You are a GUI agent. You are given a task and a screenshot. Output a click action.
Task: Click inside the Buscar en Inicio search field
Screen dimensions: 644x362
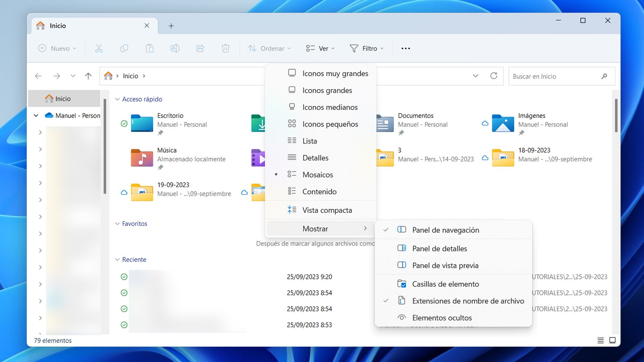coord(557,76)
